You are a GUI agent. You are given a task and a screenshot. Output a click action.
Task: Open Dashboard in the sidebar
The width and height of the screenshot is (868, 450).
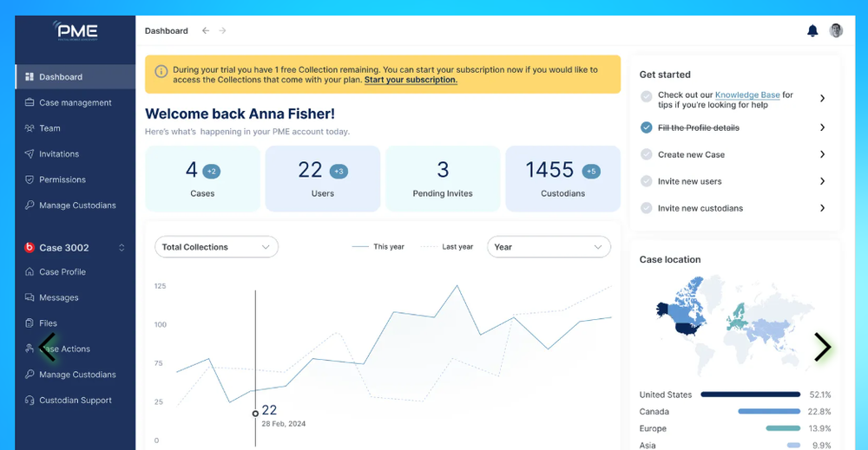tap(76, 77)
